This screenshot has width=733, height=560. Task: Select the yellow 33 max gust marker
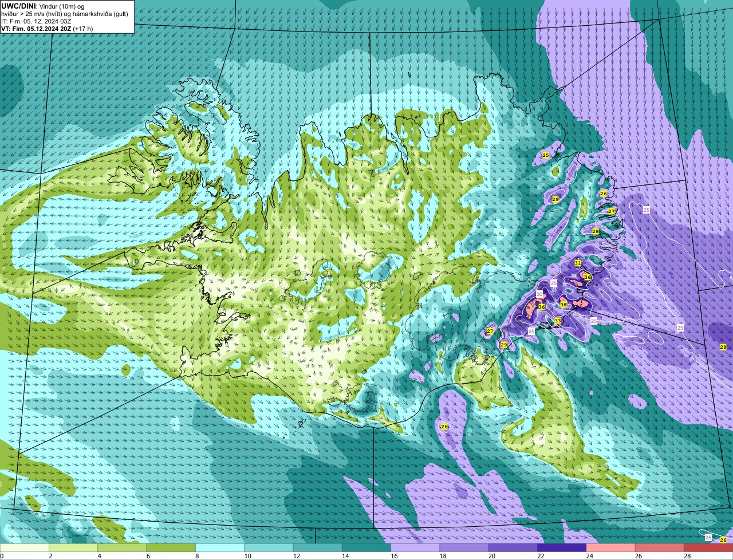558,321
